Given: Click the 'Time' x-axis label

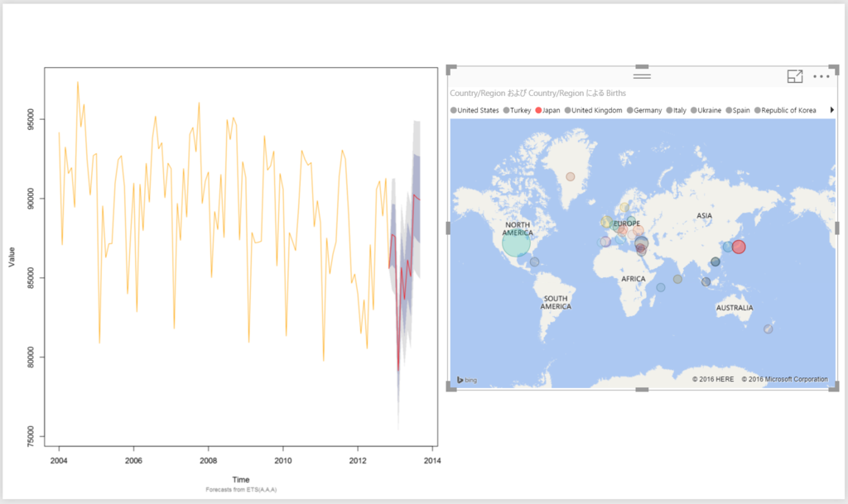Looking at the screenshot, I should click(241, 480).
